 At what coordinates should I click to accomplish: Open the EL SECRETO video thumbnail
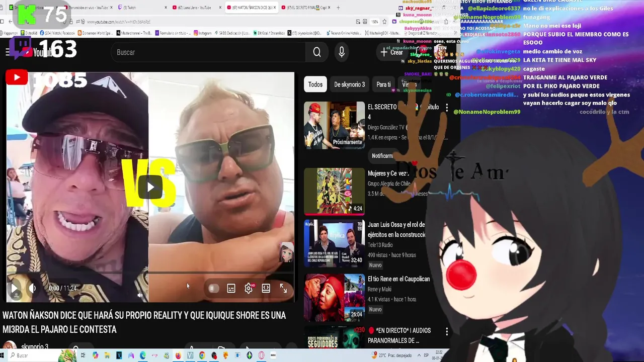pyautogui.click(x=334, y=125)
